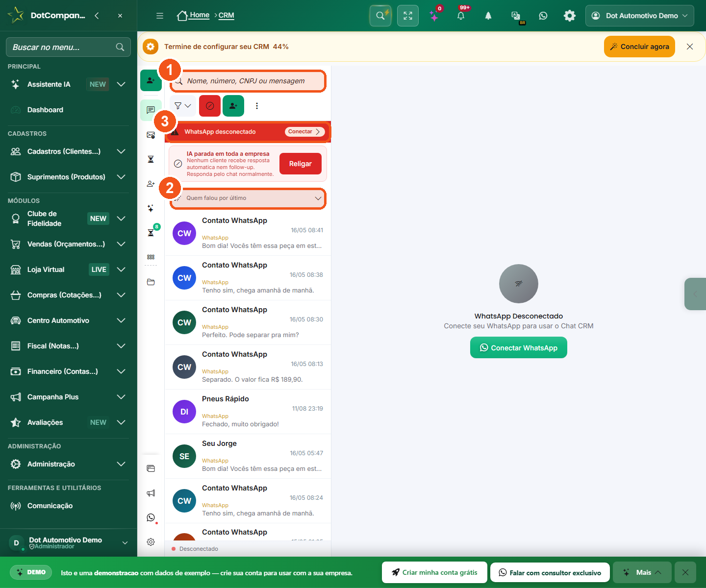The image size is (706, 588).
Task: Open the gear settings icon in the CRM rail
Action: pyautogui.click(x=151, y=542)
